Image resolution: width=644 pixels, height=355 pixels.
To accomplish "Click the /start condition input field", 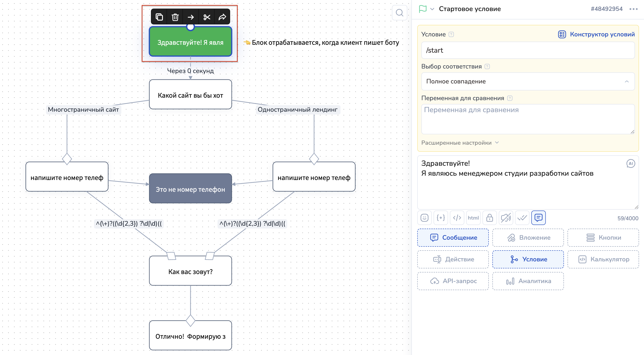I will point(527,50).
